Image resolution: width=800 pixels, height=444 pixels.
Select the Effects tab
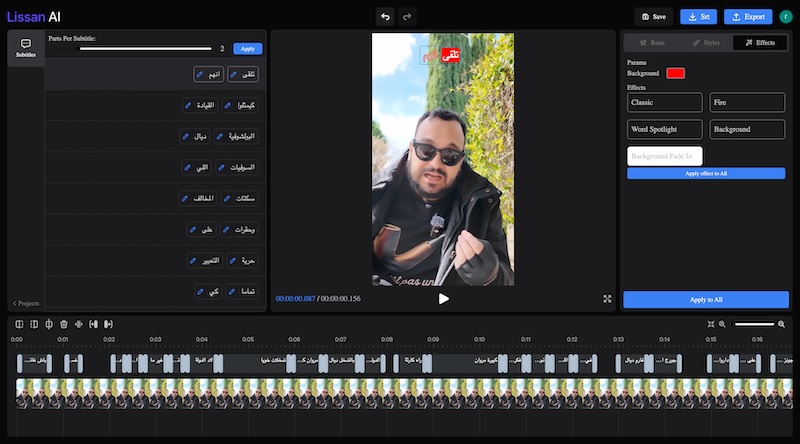click(x=759, y=43)
